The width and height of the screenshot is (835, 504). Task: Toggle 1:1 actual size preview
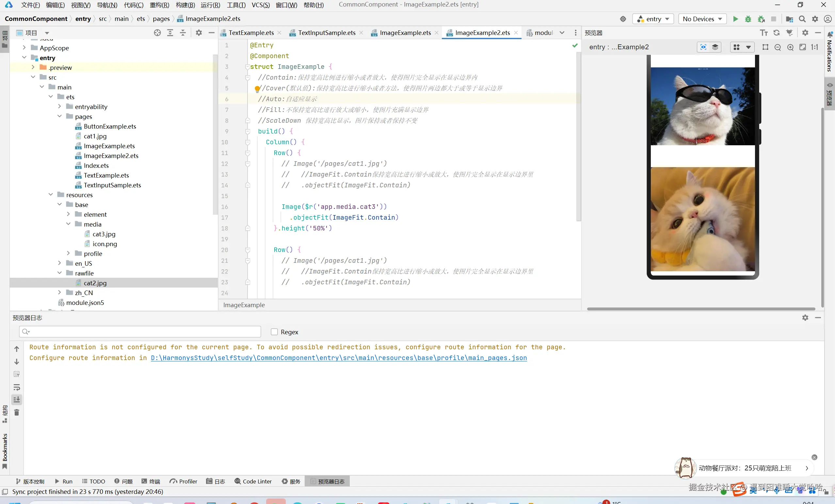[x=815, y=47]
